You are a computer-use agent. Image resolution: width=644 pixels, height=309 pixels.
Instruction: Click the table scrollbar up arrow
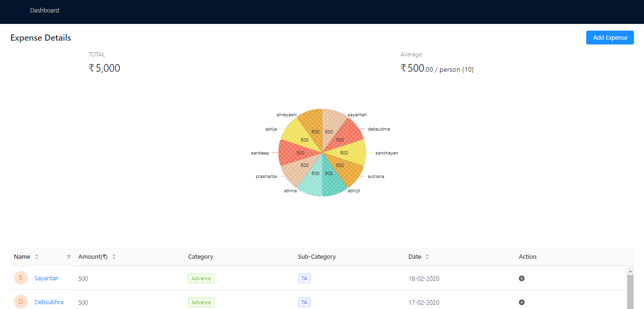[x=630, y=271]
